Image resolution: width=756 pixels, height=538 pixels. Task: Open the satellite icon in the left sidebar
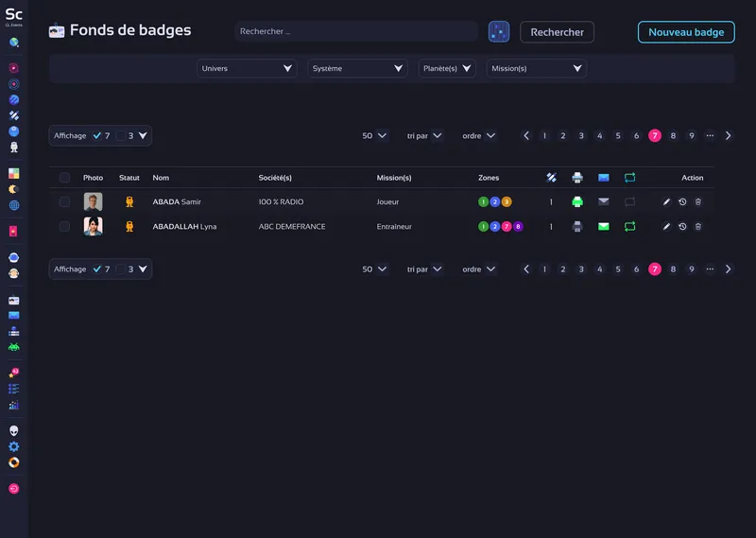click(14, 115)
